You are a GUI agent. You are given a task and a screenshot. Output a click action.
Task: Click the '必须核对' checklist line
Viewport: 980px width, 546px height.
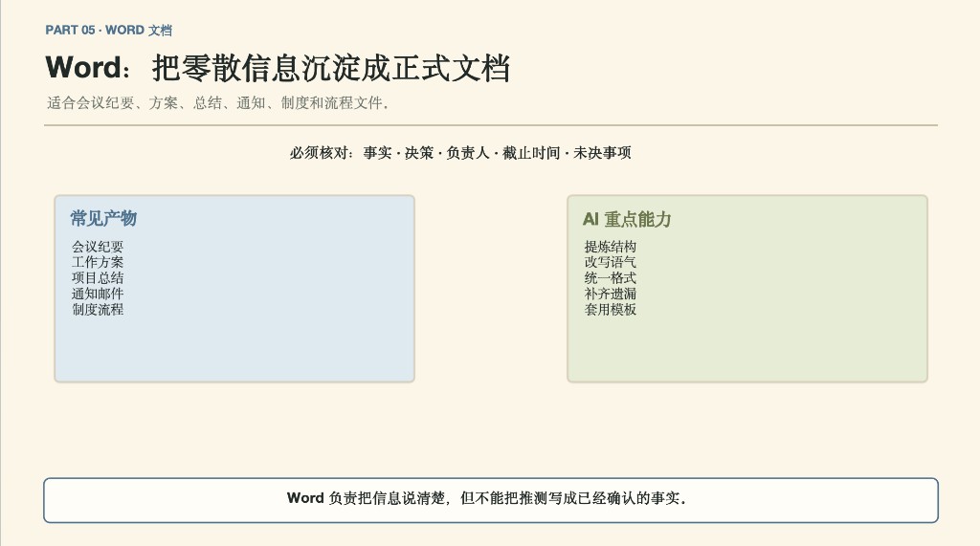click(x=460, y=153)
